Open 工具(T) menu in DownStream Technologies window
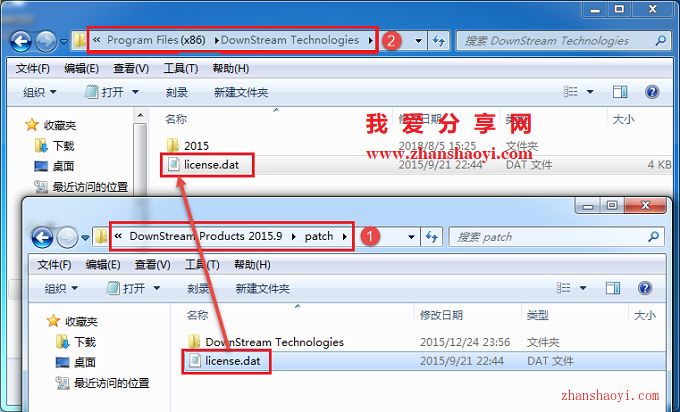The height and width of the screenshot is (412, 680). point(180,69)
